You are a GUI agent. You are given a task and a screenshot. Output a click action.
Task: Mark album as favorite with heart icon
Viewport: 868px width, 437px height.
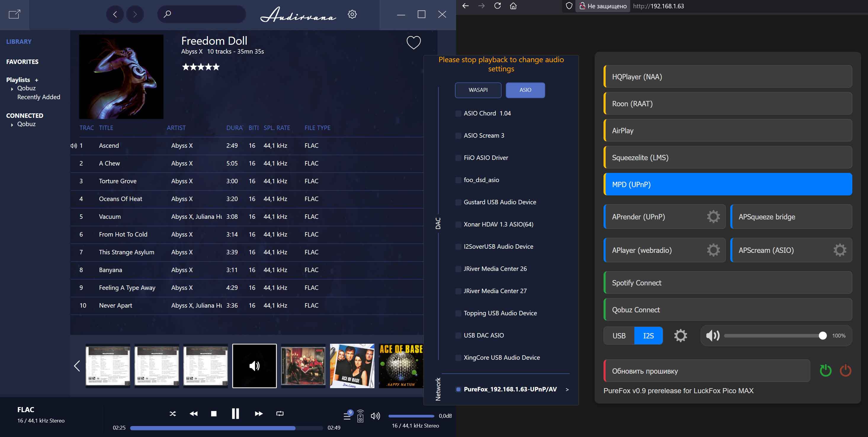(413, 42)
